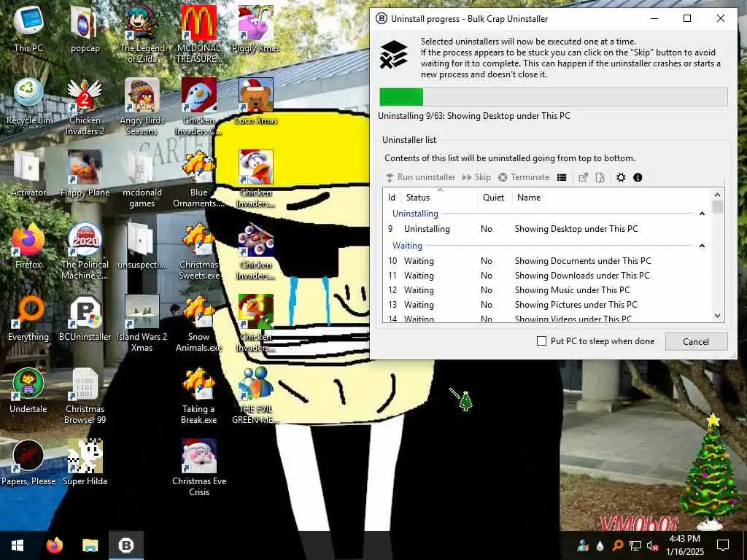Open settings via the gear toolbar icon

tap(621, 178)
